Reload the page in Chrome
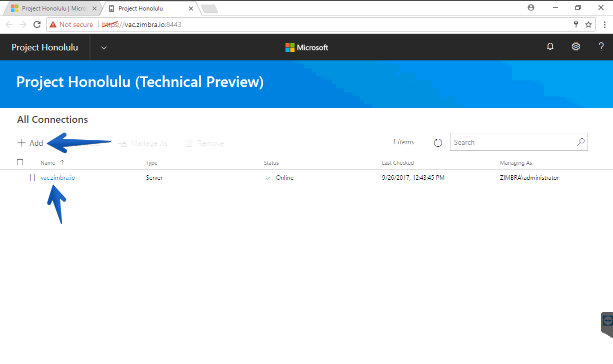This screenshot has height=364, width=613. pyautogui.click(x=37, y=24)
